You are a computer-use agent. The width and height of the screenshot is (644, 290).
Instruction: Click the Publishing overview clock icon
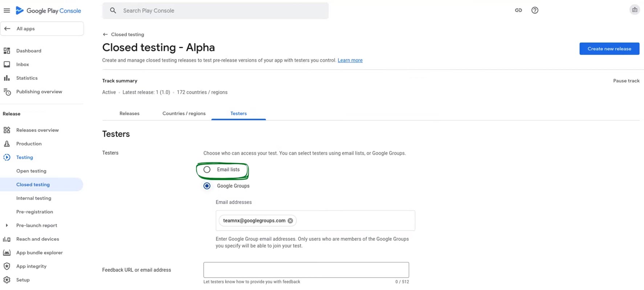point(7,92)
